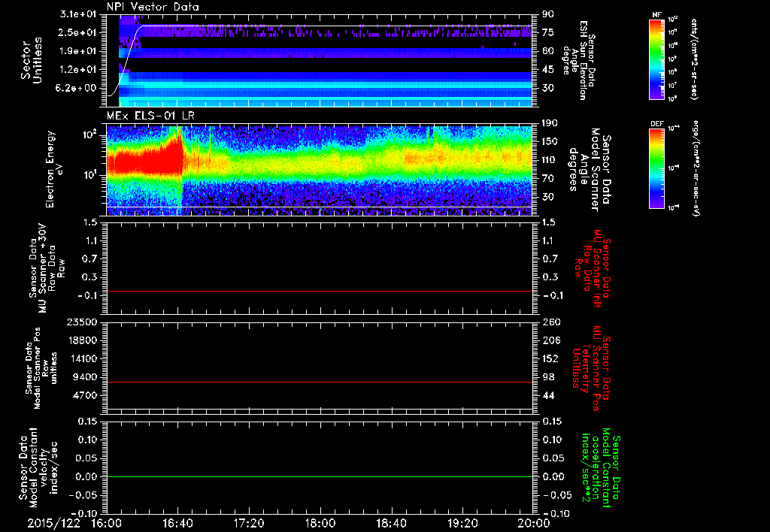The height and width of the screenshot is (532, 770).
Task: Click the 17:20 time axis label
Action: (x=249, y=523)
